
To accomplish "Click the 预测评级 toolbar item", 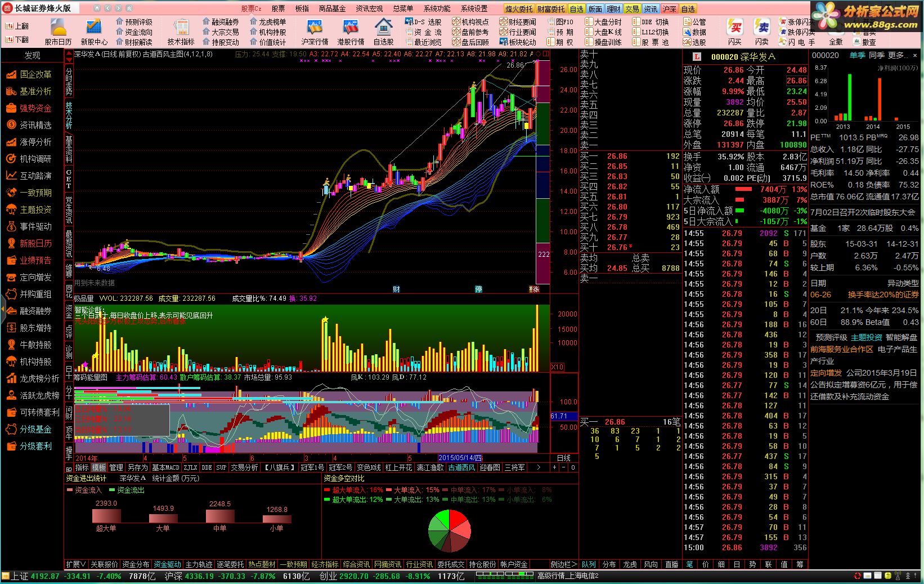I will [x=134, y=22].
